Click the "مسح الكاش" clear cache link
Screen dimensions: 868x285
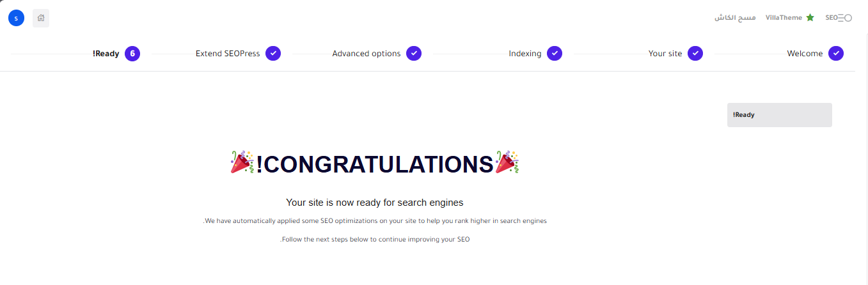(x=735, y=18)
